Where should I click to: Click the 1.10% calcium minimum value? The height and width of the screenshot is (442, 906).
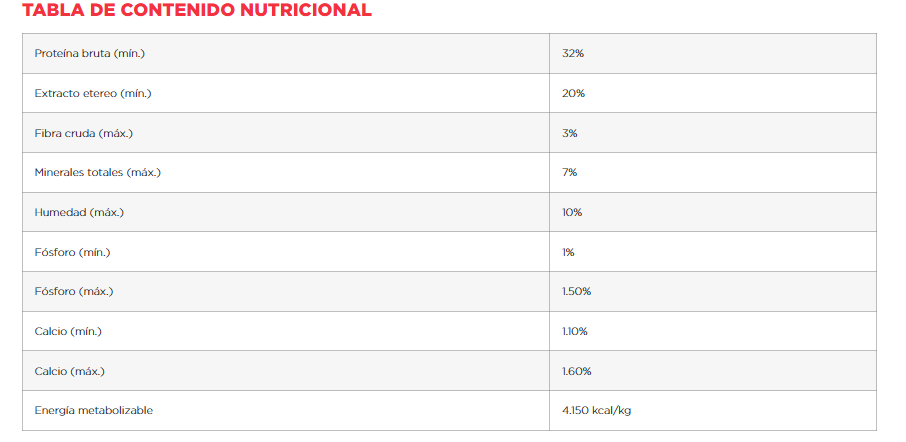coord(575,331)
